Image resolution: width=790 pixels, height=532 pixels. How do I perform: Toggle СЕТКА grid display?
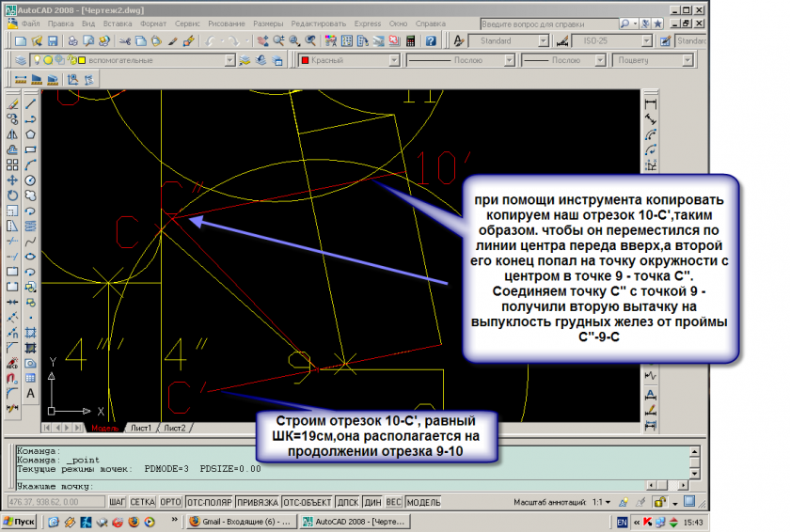pos(143,503)
